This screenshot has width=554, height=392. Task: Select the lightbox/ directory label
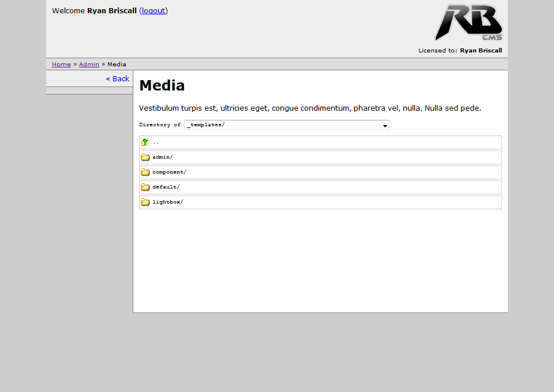pos(167,202)
